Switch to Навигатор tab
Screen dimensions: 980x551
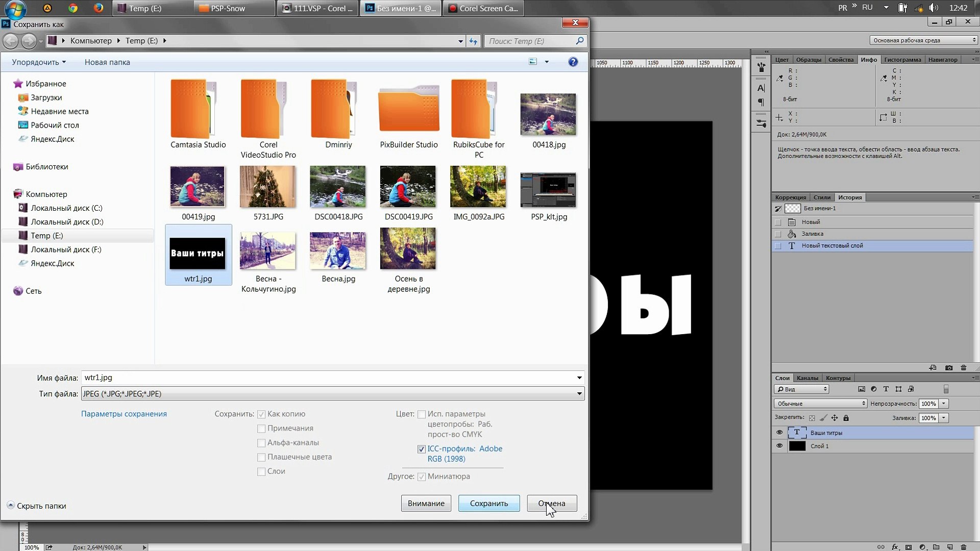coord(943,60)
